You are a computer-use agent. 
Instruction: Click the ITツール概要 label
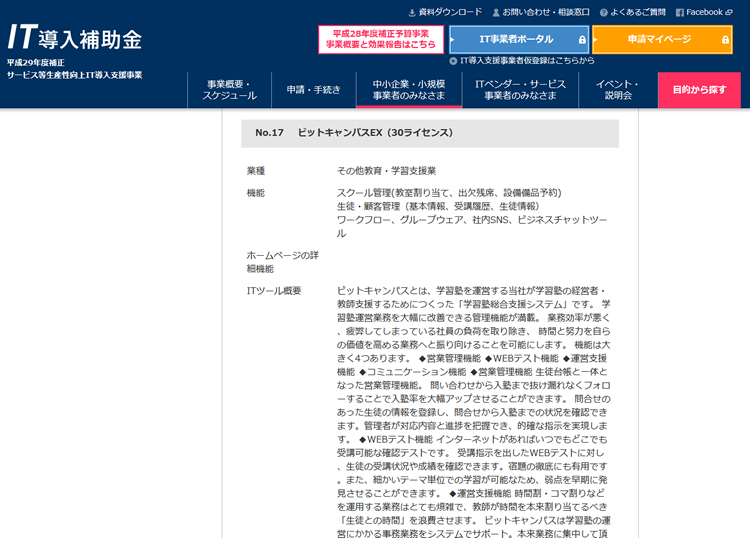274,291
